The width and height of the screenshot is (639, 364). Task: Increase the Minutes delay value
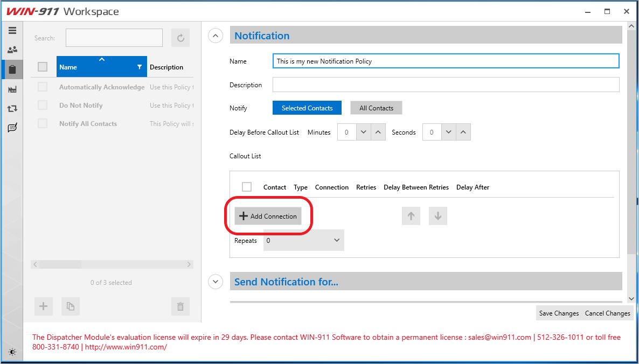coord(378,132)
